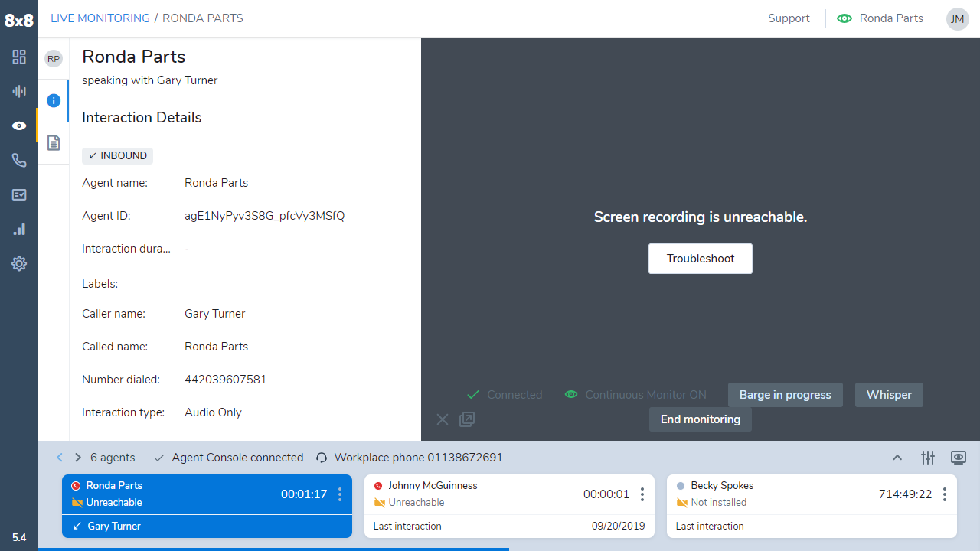Pop out the screen recording window
This screenshot has width=980, height=551.
(467, 419)
